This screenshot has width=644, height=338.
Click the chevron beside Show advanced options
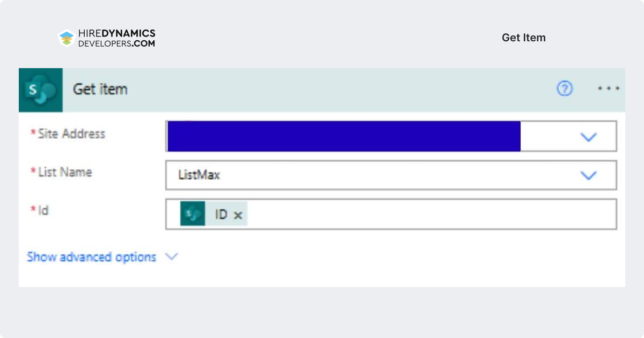point(171,256)
